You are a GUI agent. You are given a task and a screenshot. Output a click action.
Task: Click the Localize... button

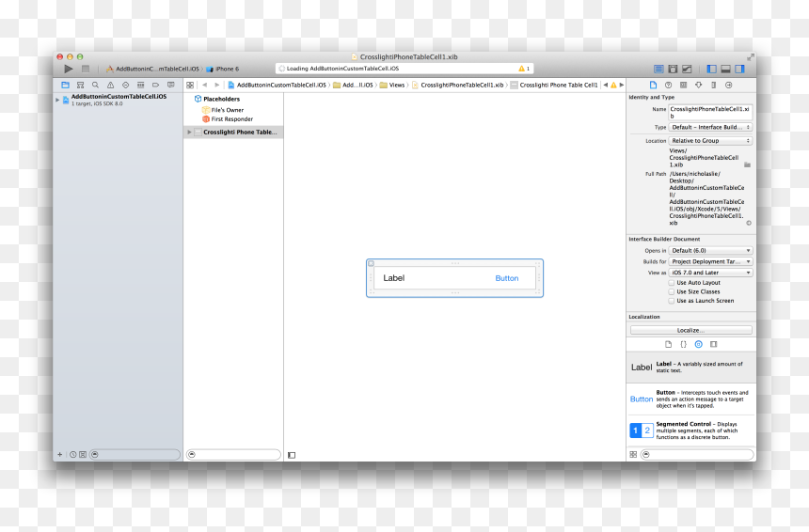pos(690,330)
